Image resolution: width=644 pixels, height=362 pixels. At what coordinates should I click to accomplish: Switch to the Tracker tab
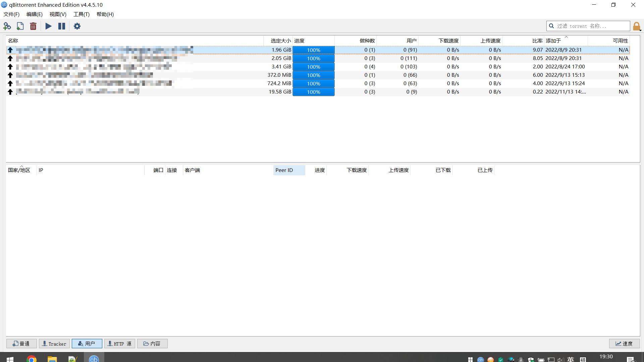coord(54,344)
